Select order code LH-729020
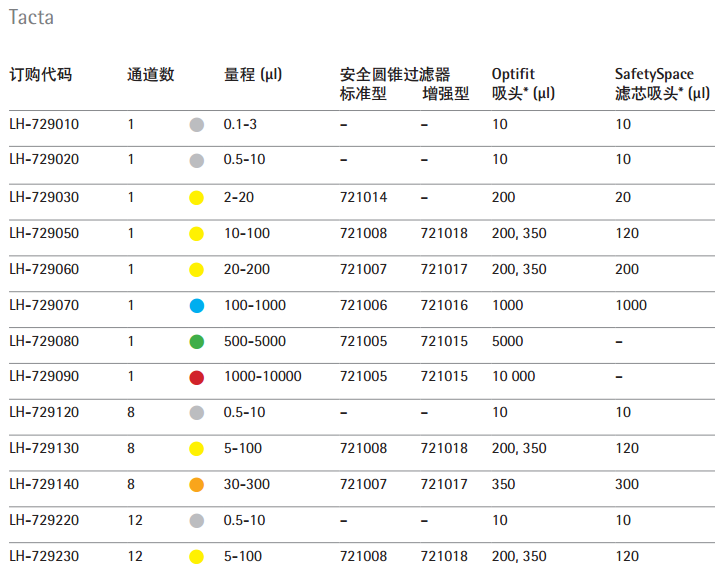The height and width of the screenshot is (568, 715). (44, 160)
